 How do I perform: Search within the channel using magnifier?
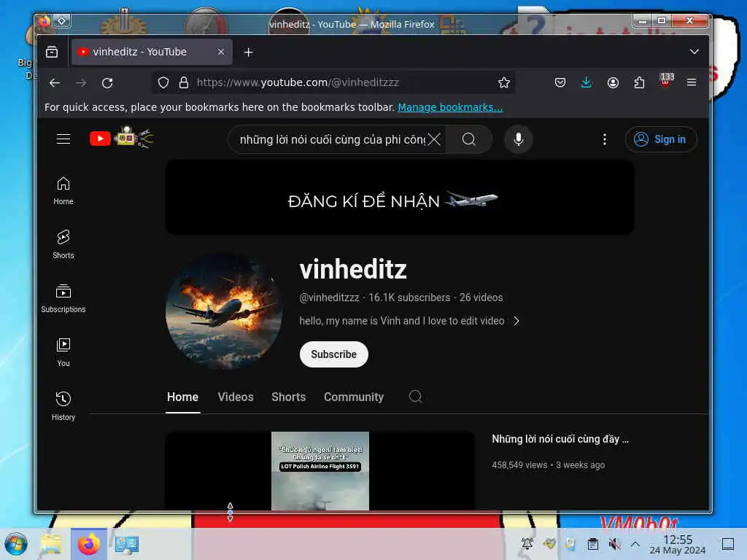pyautogui.click(x=415, y=396)
